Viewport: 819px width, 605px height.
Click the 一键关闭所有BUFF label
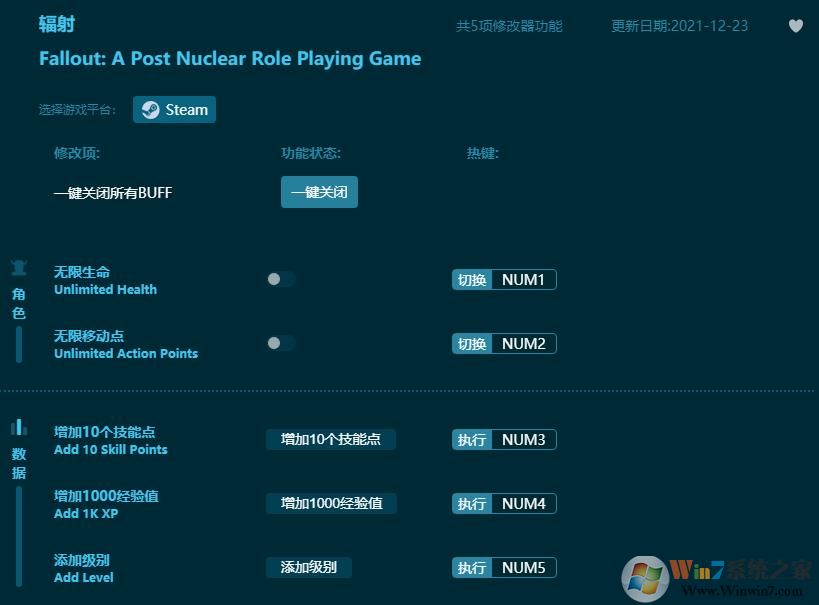click(x=113, y=193)
